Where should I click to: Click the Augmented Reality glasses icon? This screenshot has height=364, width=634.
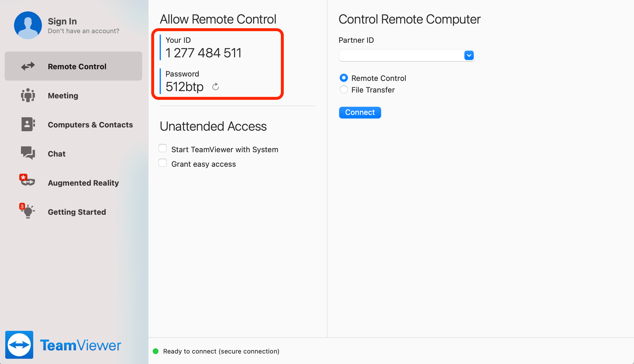(x=28, y=182)
